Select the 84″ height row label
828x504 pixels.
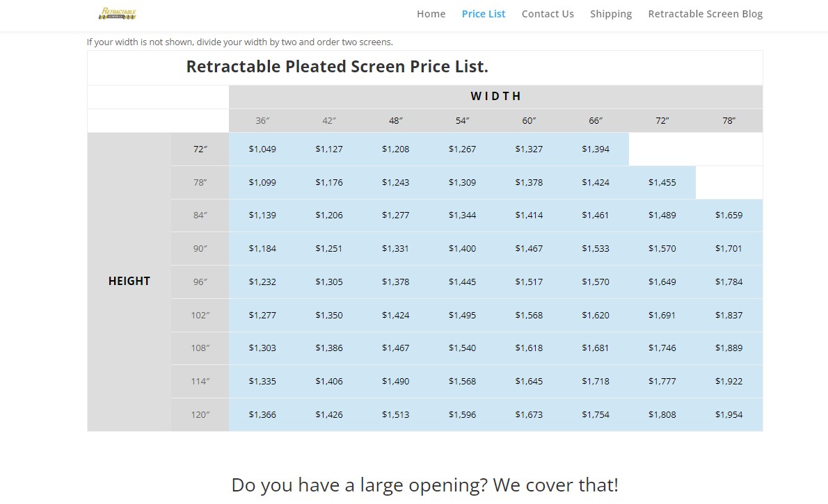(200, 216)
